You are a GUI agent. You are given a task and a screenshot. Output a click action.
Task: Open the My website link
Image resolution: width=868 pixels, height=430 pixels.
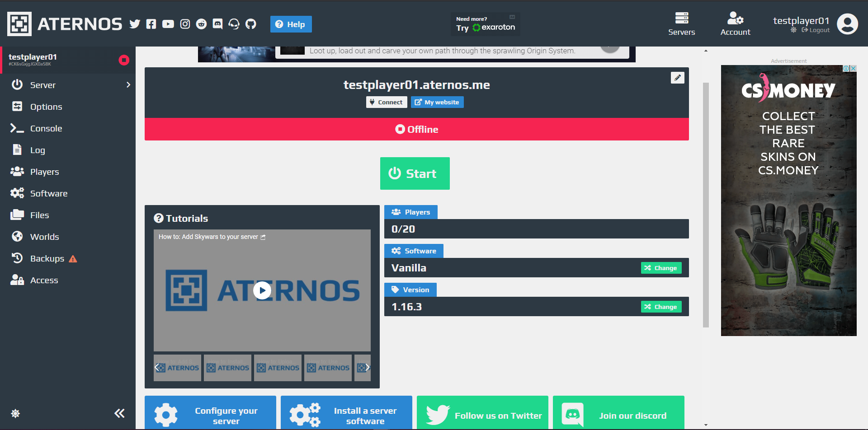coord(437,102)
